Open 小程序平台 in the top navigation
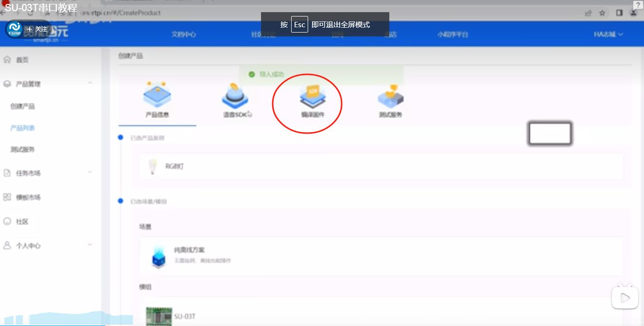Viewport: 644px width, 326px height. (x=453, y=34)
